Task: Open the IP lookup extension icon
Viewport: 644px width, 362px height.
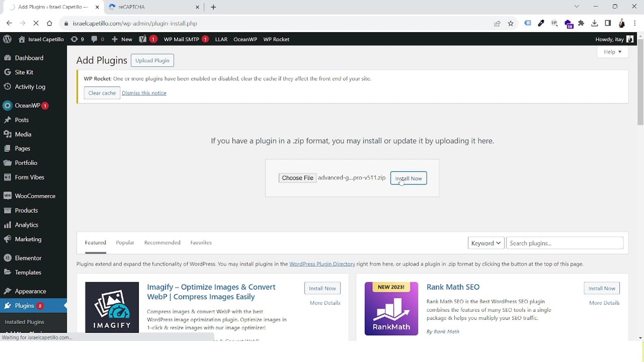Action: (554, 23)
